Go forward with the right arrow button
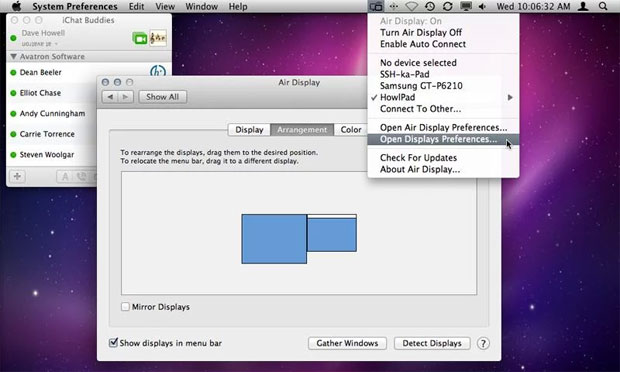The width and height of the screenshot is (620, 372). (125, 97)
